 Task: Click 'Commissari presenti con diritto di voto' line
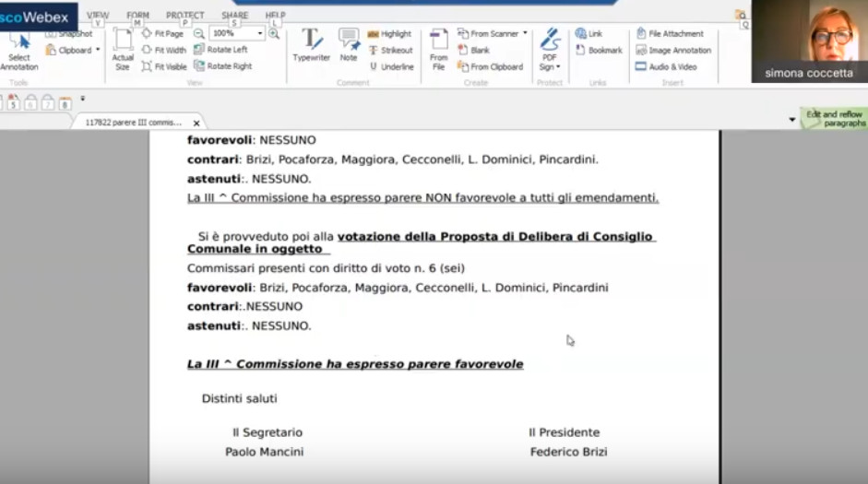click(x=326, y=268)
